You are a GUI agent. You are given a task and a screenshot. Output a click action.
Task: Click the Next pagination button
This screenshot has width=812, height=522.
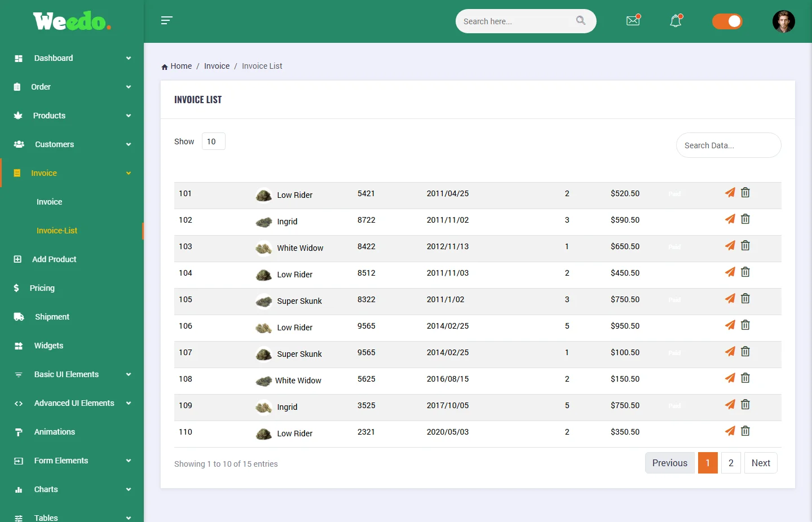click(x=761, y=462)
